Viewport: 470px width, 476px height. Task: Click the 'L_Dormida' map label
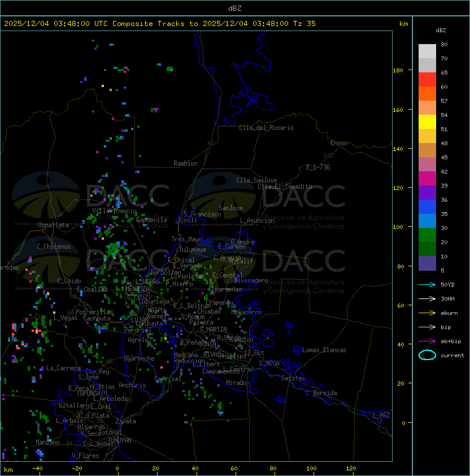coord(321,393)
